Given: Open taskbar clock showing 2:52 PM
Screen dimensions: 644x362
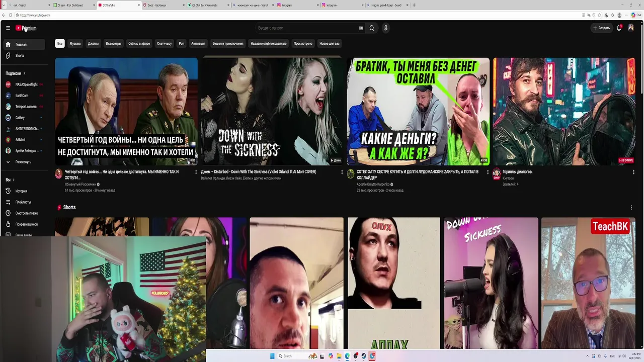Looking at the screenshot, I should click(x=634, y=356).
